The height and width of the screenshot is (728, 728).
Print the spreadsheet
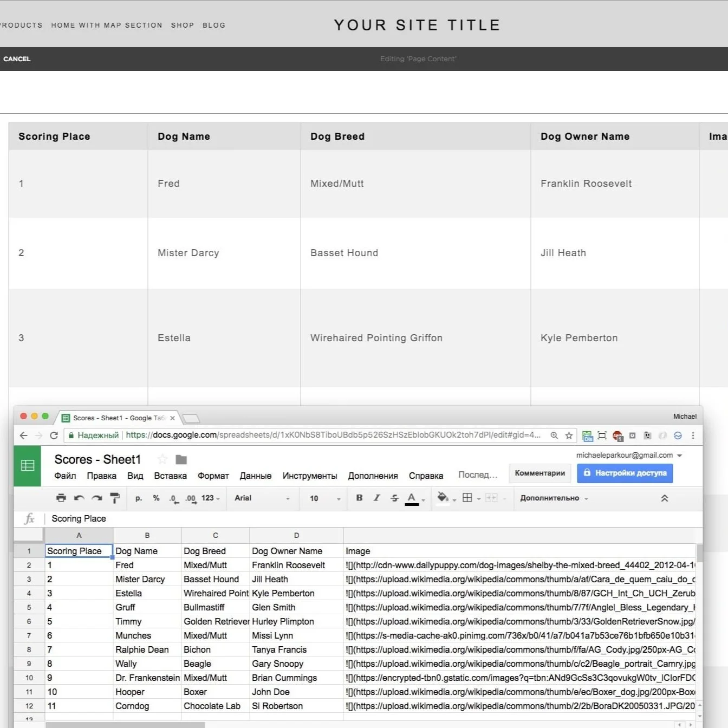pos(61,498)
